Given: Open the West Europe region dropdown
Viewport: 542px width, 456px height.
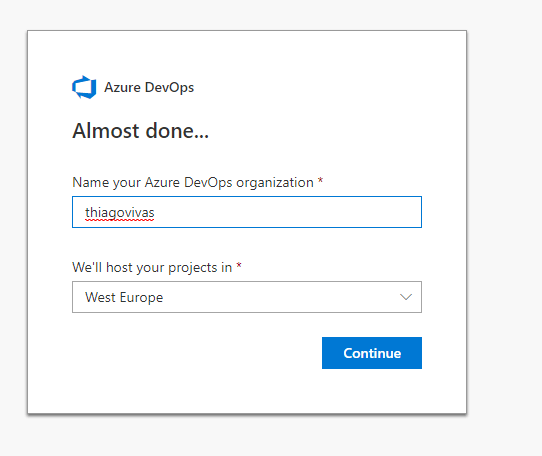Looking at the screenshot, I should pos(247,297).
